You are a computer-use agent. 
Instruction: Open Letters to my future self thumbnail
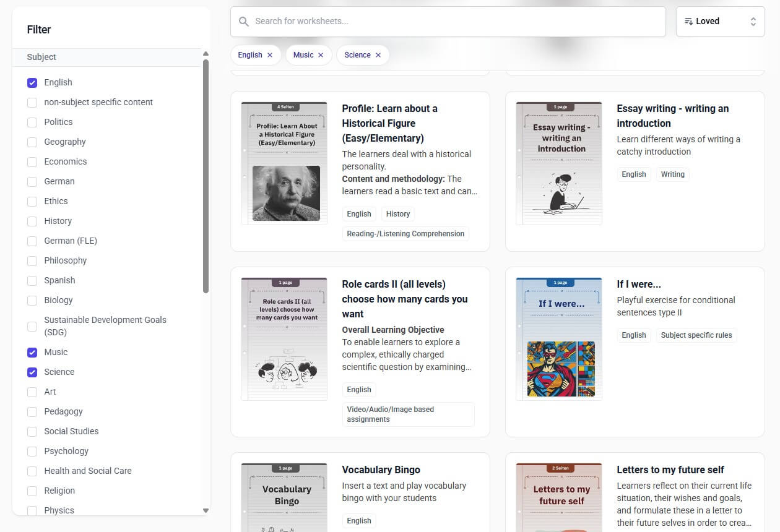[559, 497]
